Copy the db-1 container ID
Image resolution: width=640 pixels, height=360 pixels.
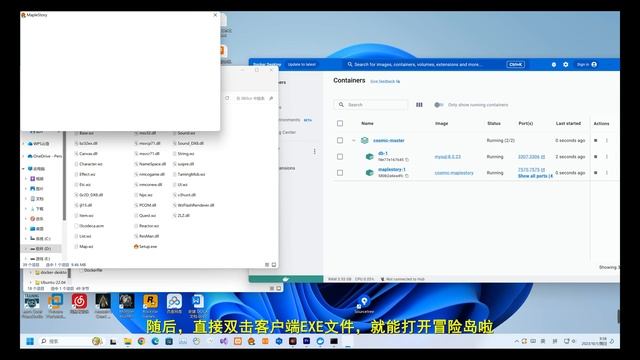[x=407, y=160]
